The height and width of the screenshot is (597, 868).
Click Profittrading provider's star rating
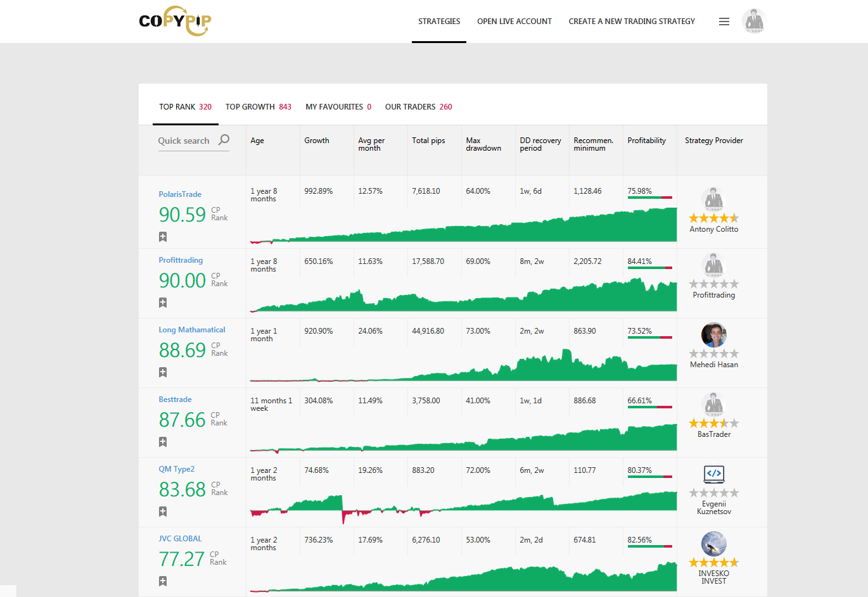click(714, 284)
